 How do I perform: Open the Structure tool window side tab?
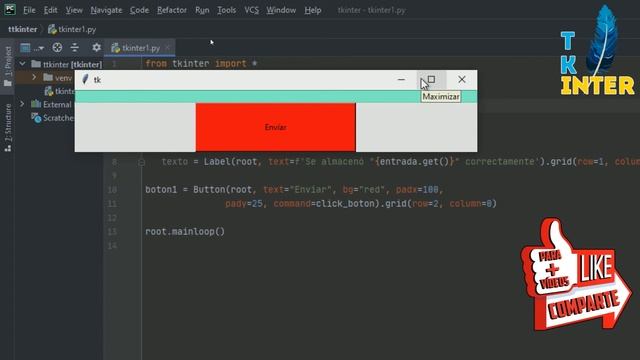coord(8,128)
